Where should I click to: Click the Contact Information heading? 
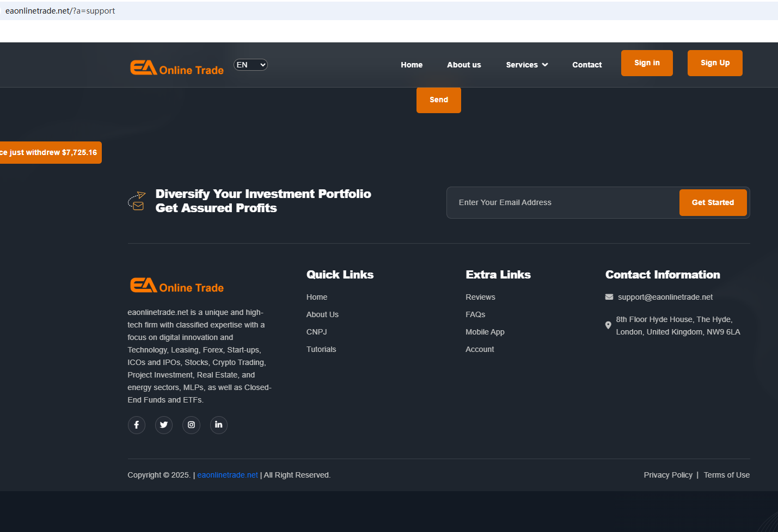pyautogui.click(x=663, y=275)
